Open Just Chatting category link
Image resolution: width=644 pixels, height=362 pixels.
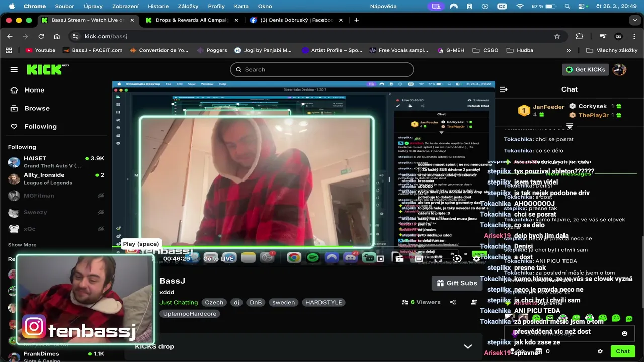179,302
